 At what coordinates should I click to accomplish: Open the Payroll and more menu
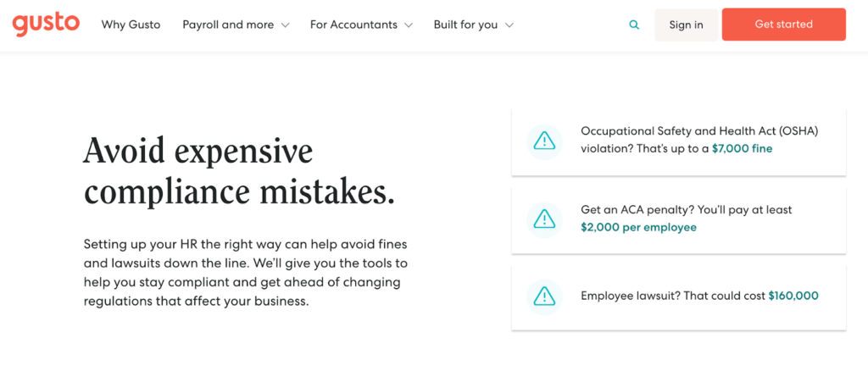tap(228, 25)
